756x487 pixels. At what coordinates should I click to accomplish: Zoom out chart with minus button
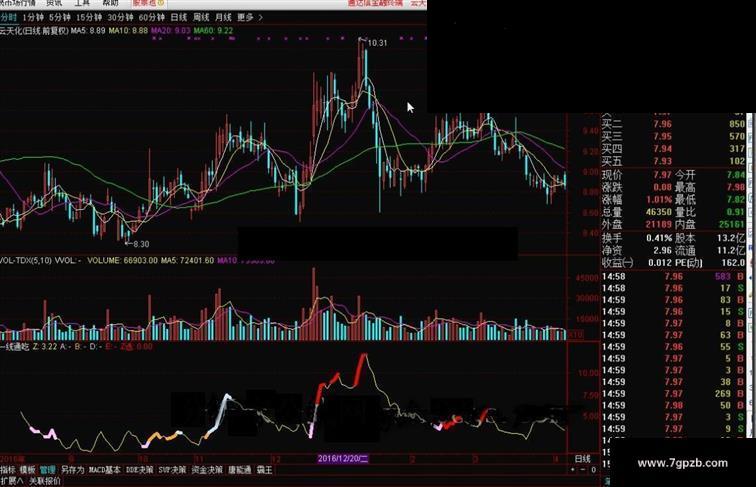(x=583, y=470)
